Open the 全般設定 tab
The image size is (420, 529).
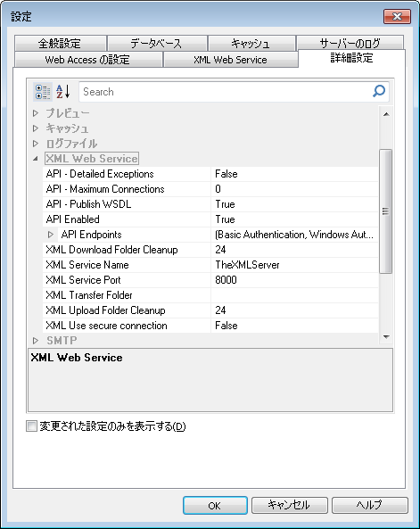[x=61, y=43]
